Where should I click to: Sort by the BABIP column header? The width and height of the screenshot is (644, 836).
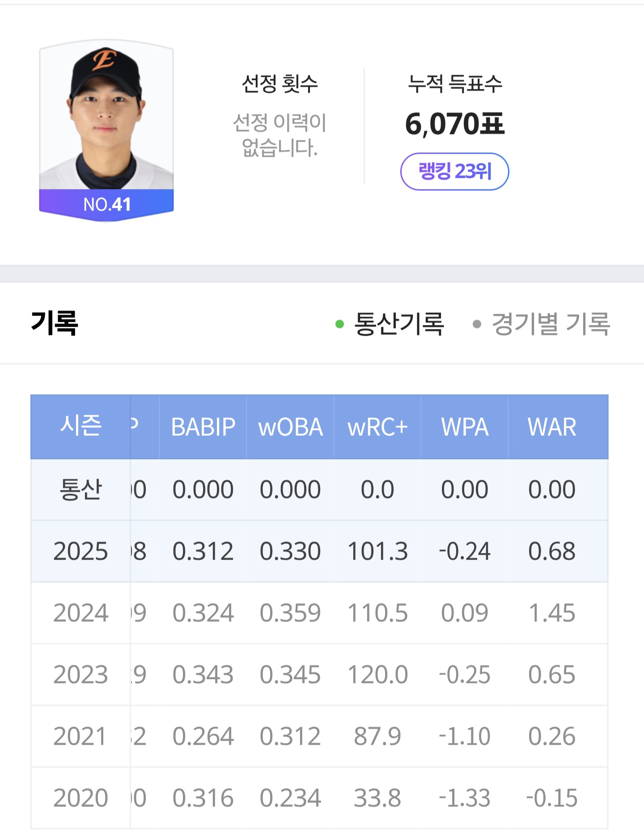tap(203, 426)
